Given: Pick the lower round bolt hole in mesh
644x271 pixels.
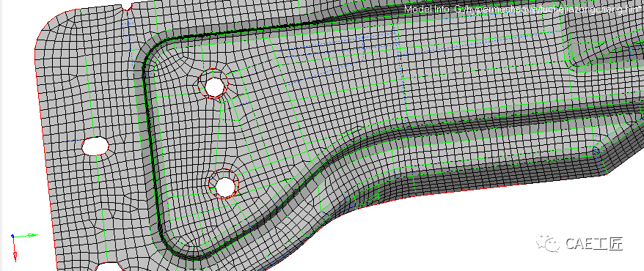Looking at the screenshot, I should (x=224, y=187).
